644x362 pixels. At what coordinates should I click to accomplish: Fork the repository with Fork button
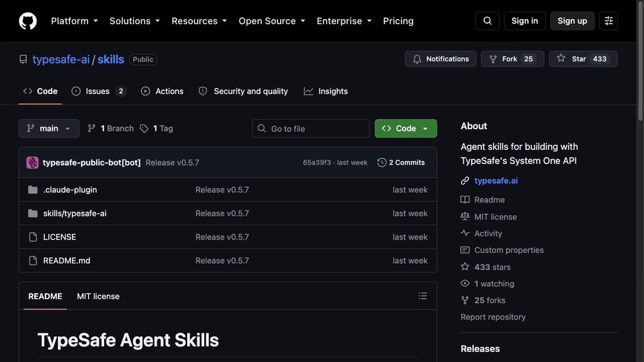513,59
